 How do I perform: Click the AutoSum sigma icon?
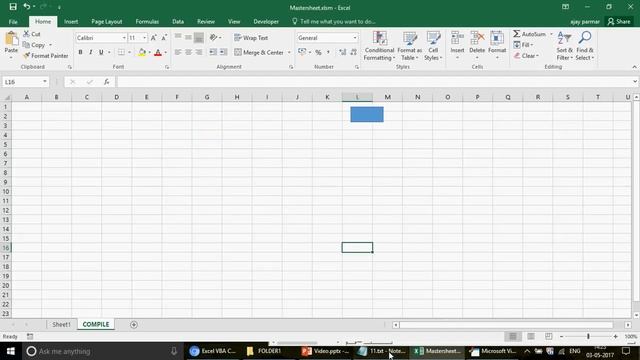517,34
